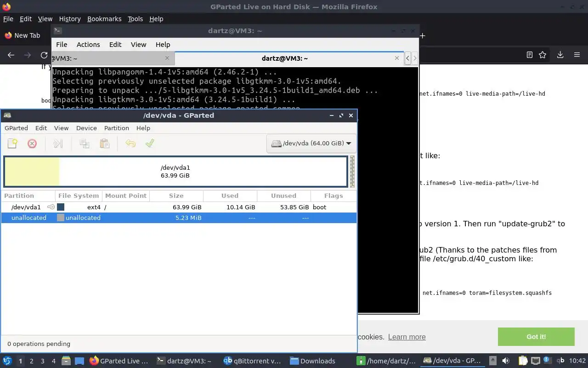Click the qBittorrent tray icon
Viewport: 588px width, 368px height.
pyautogui.click(x=560, y=361)
